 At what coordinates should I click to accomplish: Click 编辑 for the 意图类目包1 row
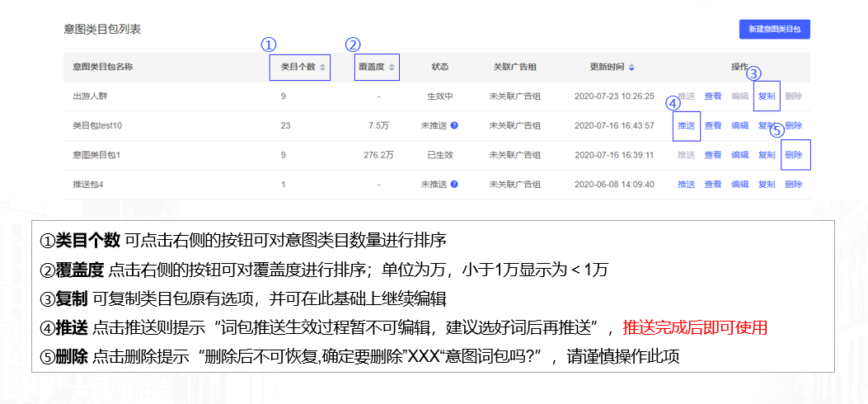[739, 154]
